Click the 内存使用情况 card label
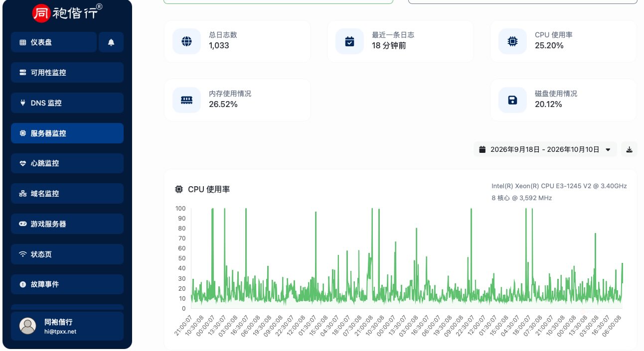644x351 pixels. pos(230,94)
